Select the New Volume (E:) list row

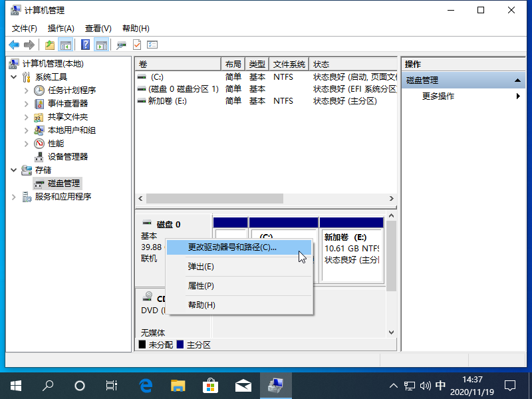tap(267, 101)
